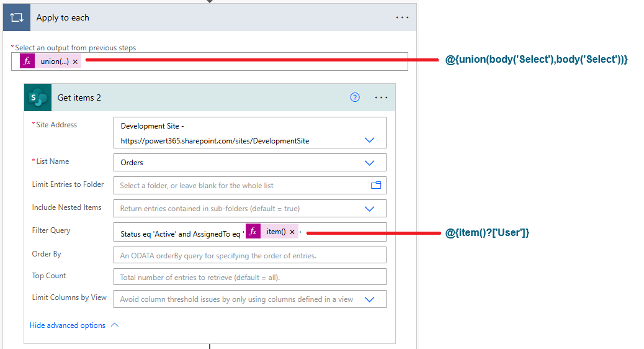
Task: Remove the item() token from Filter Query
Action: point(292,232)
